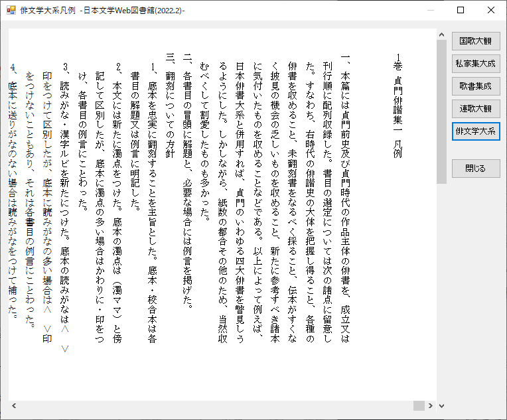
Task: Select the 俳文学大系 button
Action: pyautogui.click(x=476, y=131)
